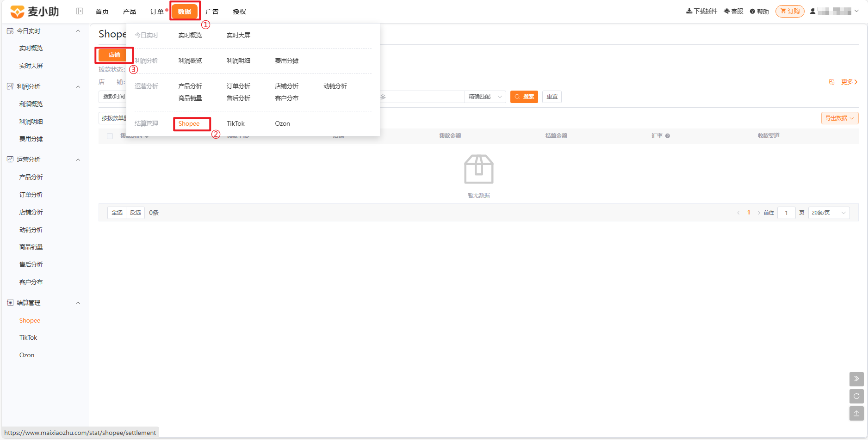Screen dimensions: 868x440
Task: Open the 首页 top menu
Action: click(102, 12)
